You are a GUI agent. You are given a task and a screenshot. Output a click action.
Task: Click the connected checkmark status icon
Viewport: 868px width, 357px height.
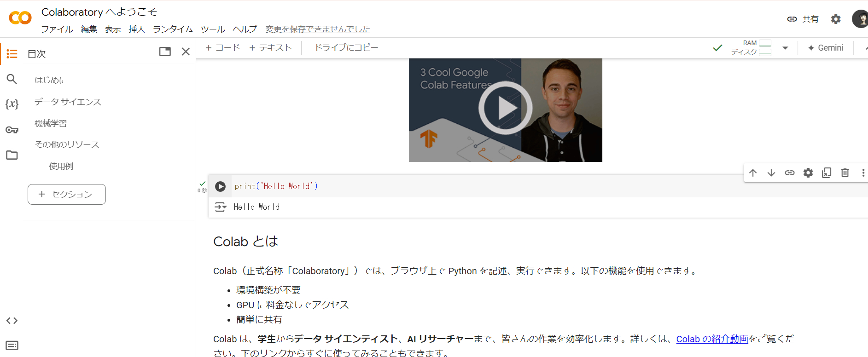coord(717,48)
